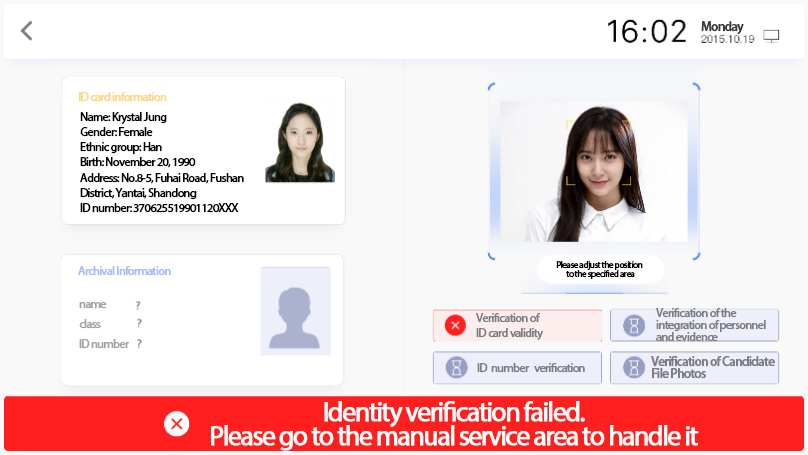Screen dimensions: 808x455
Task: Select the ID number verification status box
Action: 517,367
